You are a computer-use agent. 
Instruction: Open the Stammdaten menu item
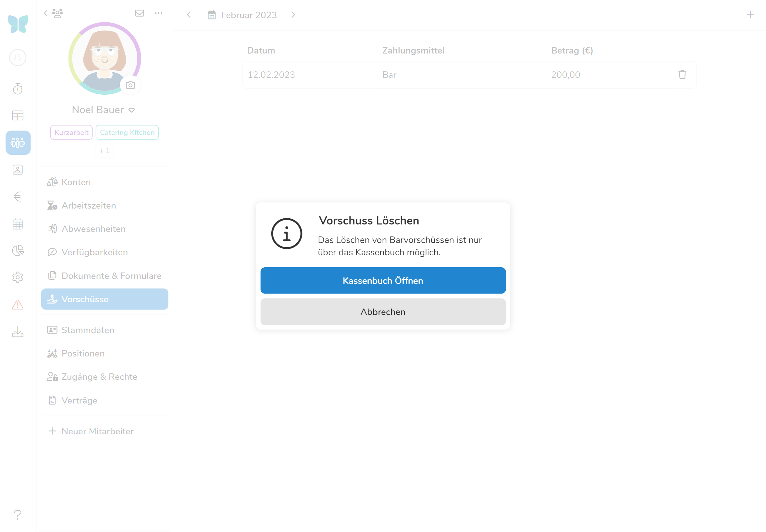(88, 330)
